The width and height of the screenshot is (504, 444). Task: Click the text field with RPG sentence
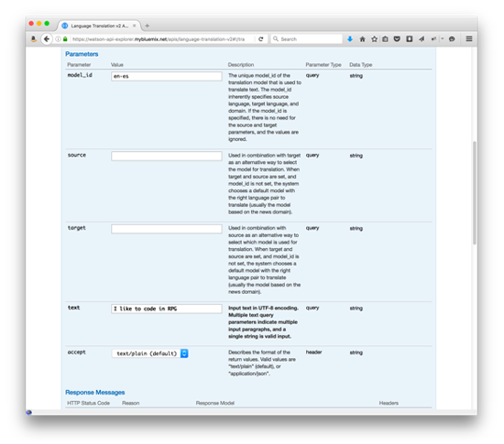coord(167,309)
